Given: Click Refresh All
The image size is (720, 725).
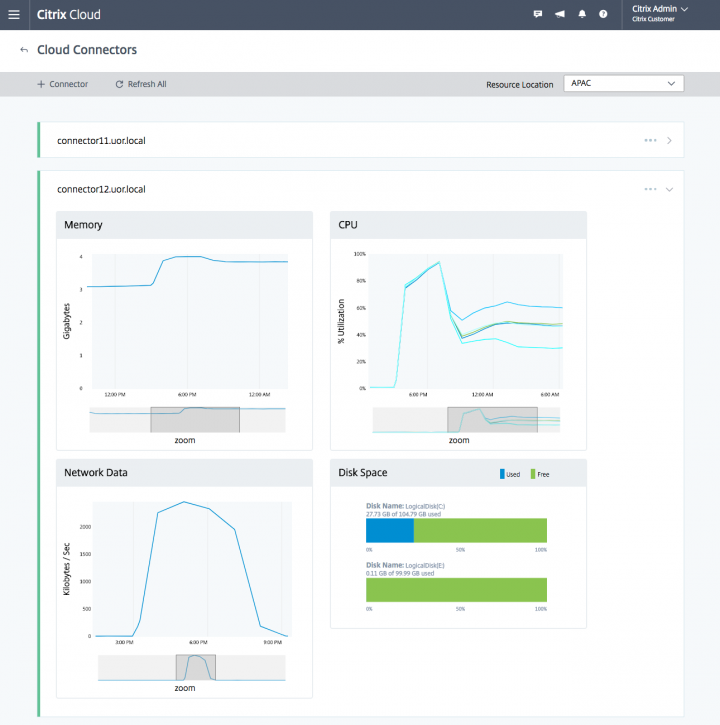Looking at the screenshot, I should point(141,84).
